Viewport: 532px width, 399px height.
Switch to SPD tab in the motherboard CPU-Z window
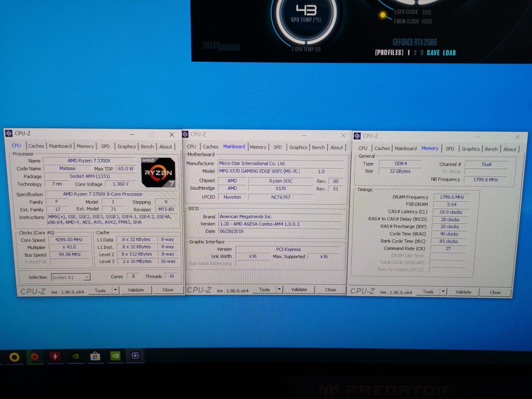click(x=278, y=147)
